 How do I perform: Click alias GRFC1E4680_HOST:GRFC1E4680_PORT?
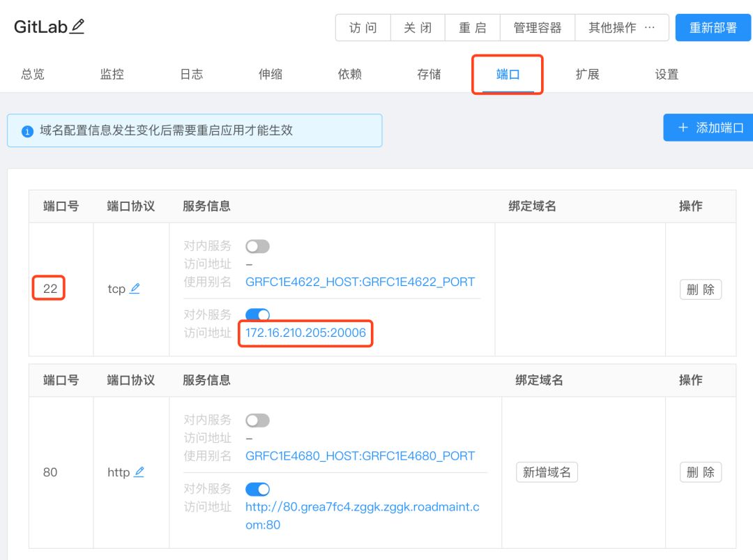pos(360,455)
